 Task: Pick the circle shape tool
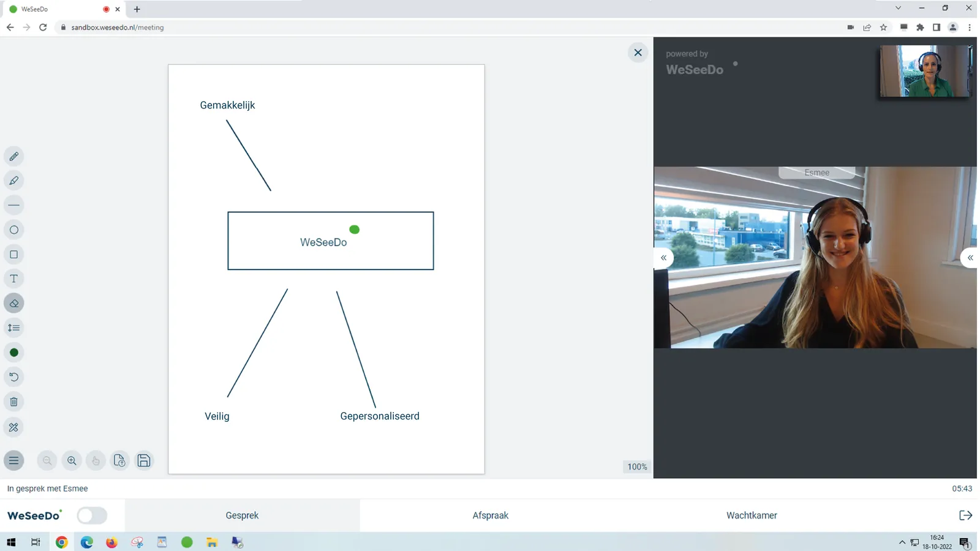click(x=14, y=230)
